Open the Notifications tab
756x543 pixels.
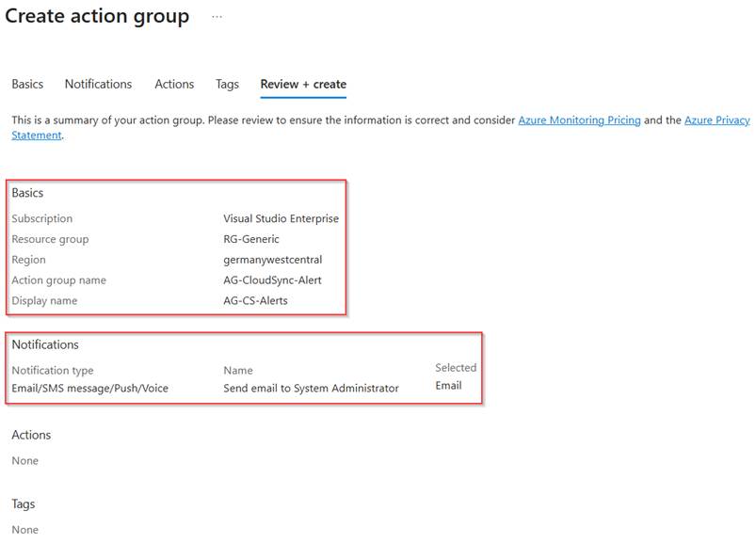[x=98, y=84]
